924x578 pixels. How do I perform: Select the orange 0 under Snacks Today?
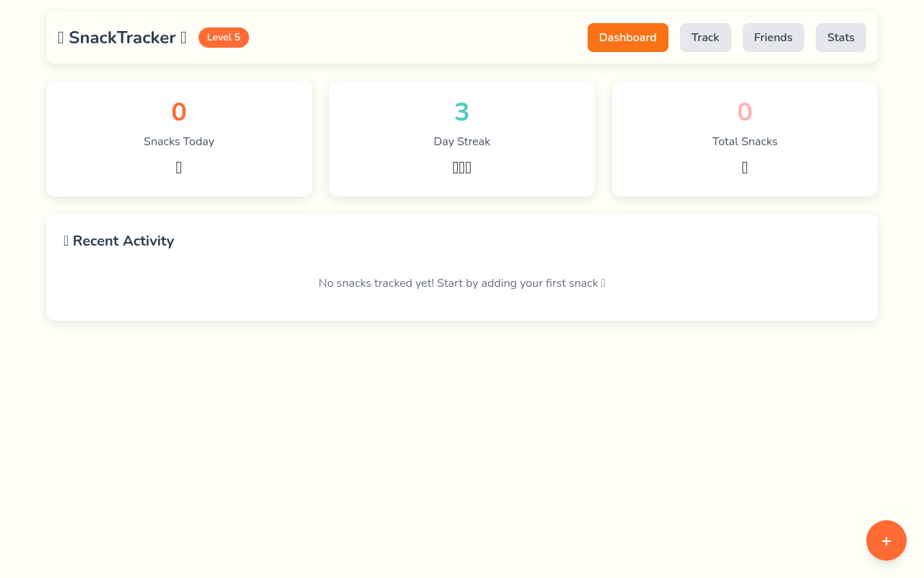[x=179, y=112]
